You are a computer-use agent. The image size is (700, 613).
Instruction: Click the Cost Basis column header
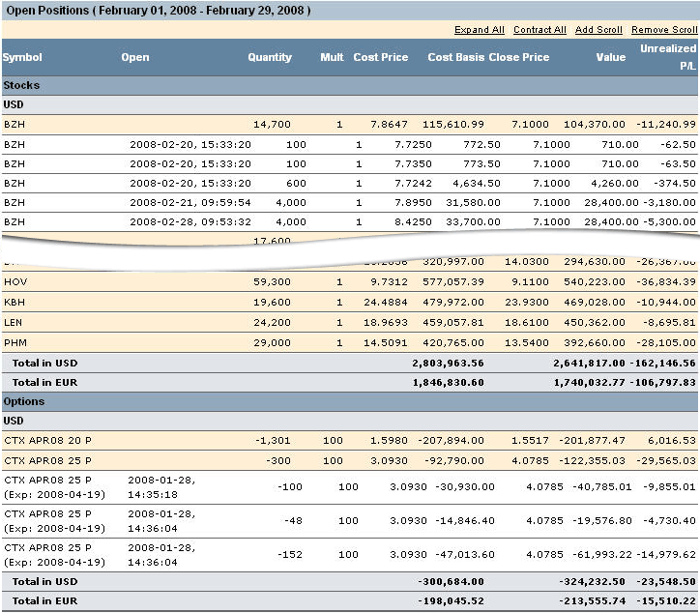(x=455, y=57)
